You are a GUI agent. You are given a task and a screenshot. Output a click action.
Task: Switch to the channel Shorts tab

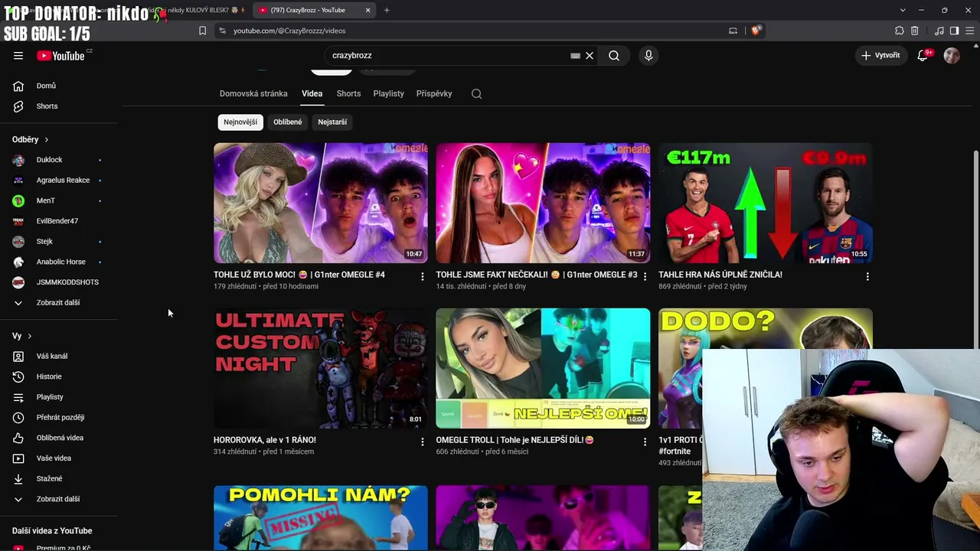tap(348, 93)
